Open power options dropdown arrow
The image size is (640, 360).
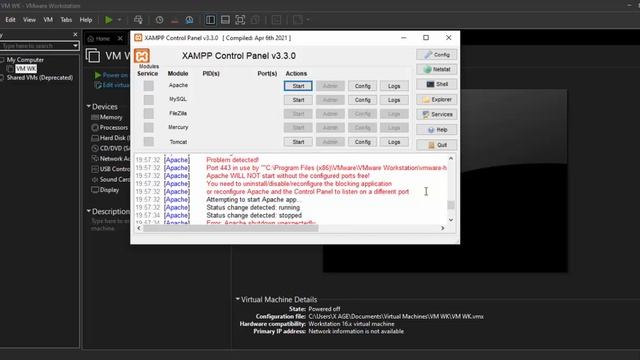(120, 20)
